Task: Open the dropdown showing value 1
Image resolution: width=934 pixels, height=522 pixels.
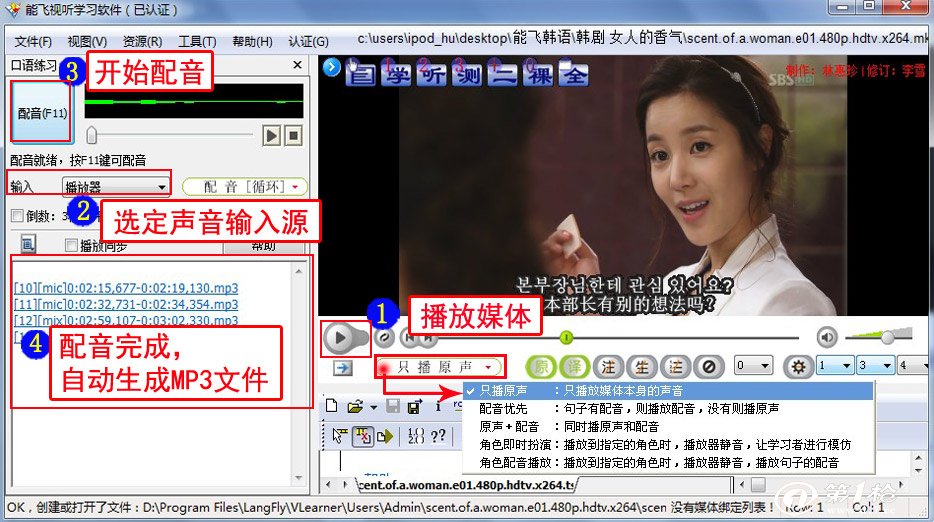Action: click(x=835, y=365)
